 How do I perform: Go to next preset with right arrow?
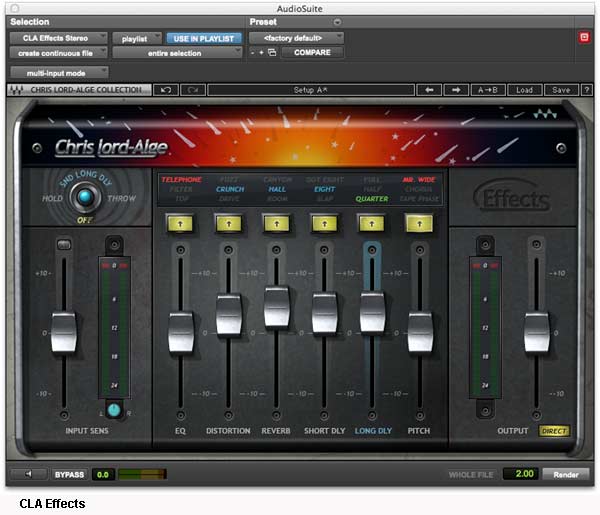[x=456, y=90]
